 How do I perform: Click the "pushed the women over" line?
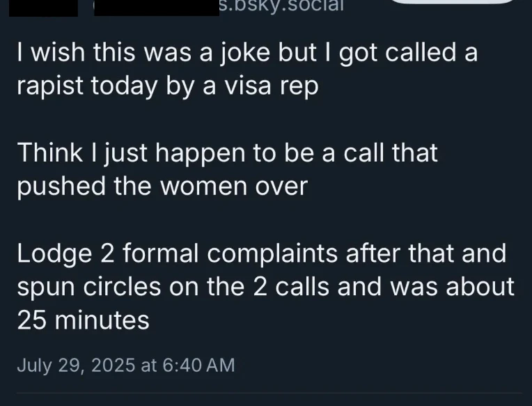point(162,187)
